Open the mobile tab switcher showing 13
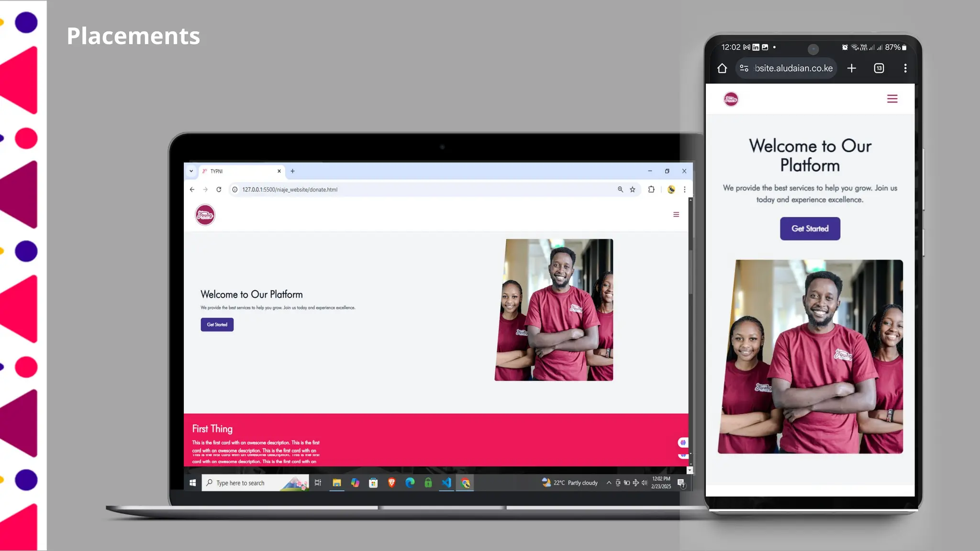 879,68
